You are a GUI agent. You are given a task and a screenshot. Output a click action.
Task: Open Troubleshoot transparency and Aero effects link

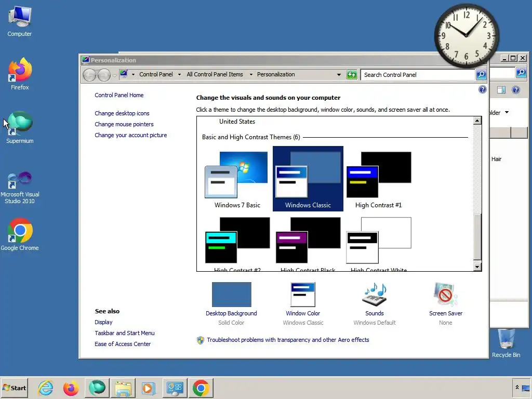coord(288,340)
